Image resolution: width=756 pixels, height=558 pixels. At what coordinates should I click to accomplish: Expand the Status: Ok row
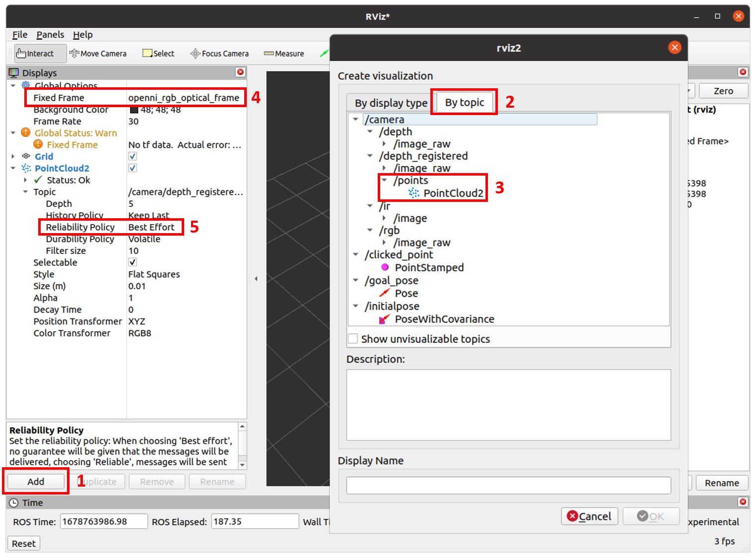pos(25,180)
